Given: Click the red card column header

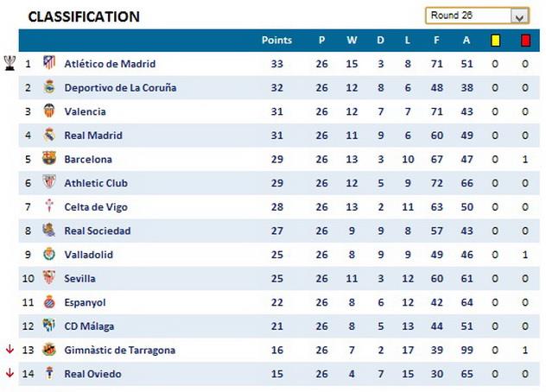Looking at the screenshot, I should tap(524, 40).
